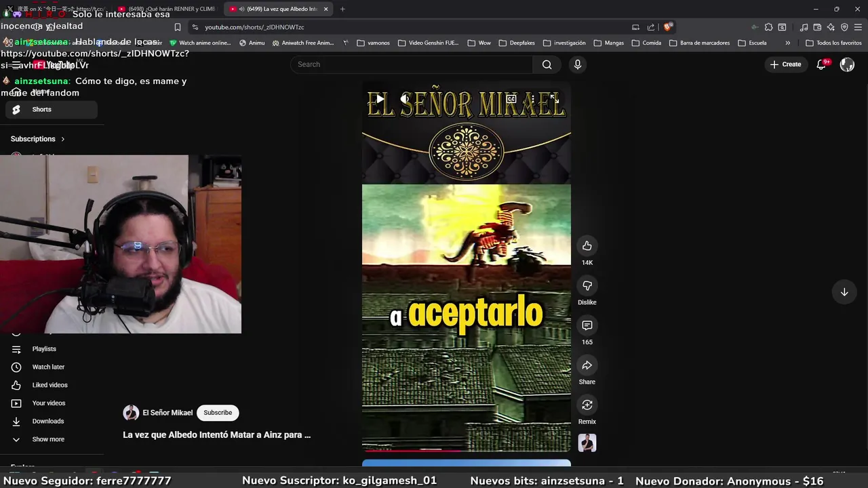Start voice search with microphone
The width and height of the screenshot is (868, 488).
pyautogui.click(x=578, y=64)
